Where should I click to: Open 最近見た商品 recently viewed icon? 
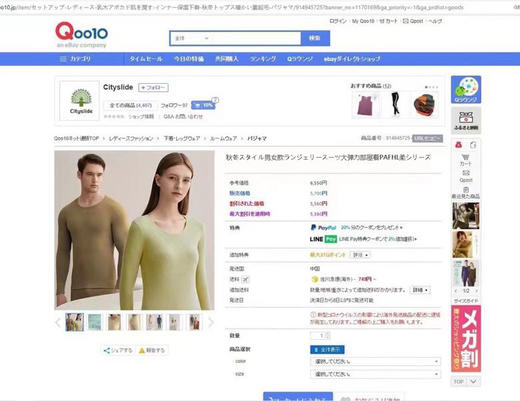[x=466, y=193]
